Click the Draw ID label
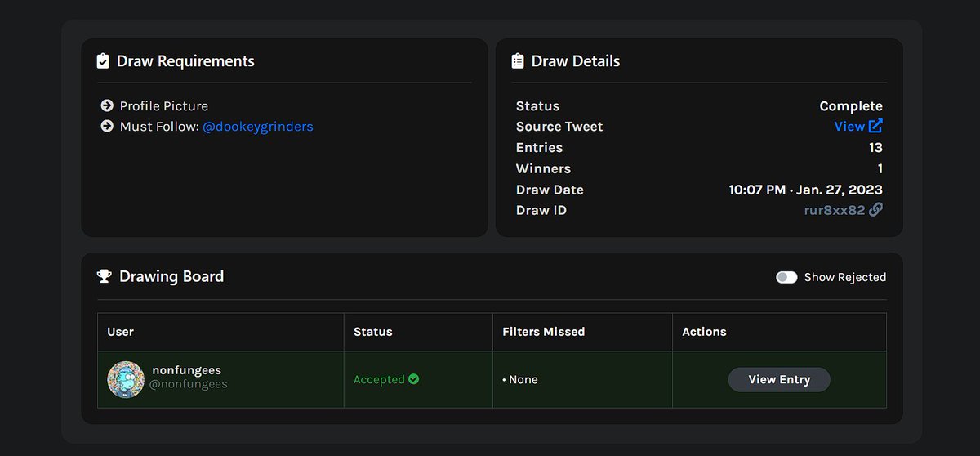 [x=541, y=210]
